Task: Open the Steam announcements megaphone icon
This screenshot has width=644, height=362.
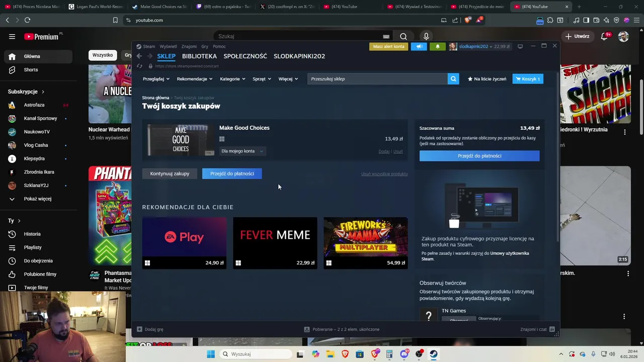Action: click(419, 46)
